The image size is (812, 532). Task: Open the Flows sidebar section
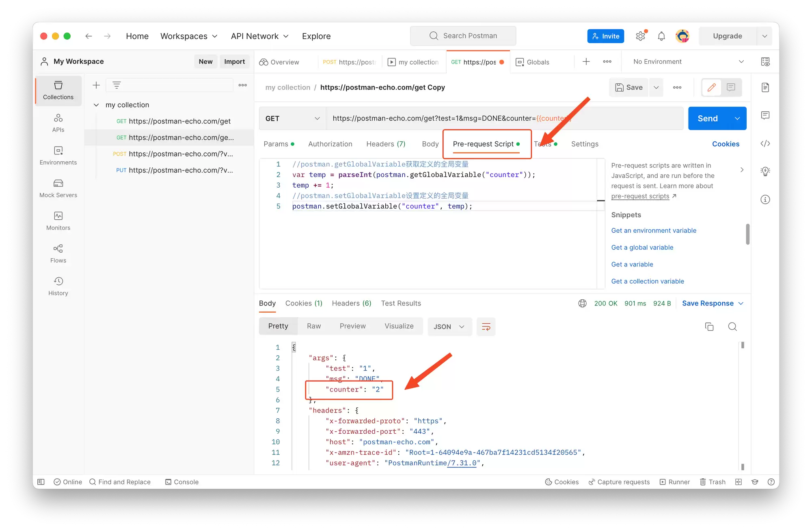58,254
